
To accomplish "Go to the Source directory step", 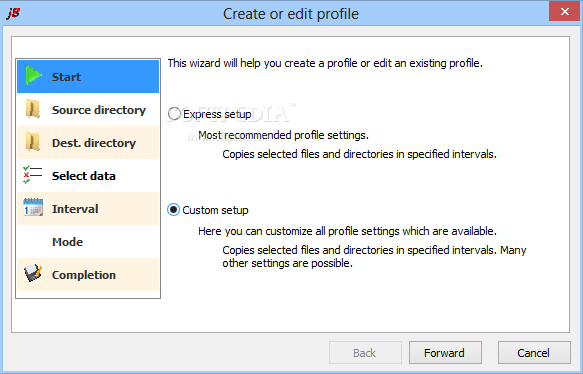I will point(88,110).
